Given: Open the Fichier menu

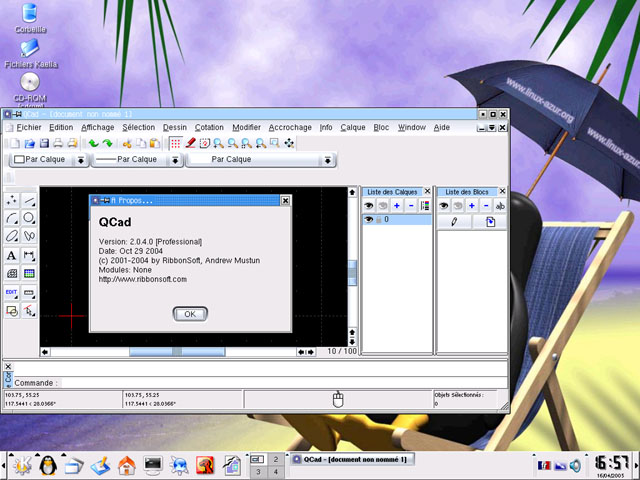Looking at the screenshot, I should pyautogui.click(x=29, y=127).
